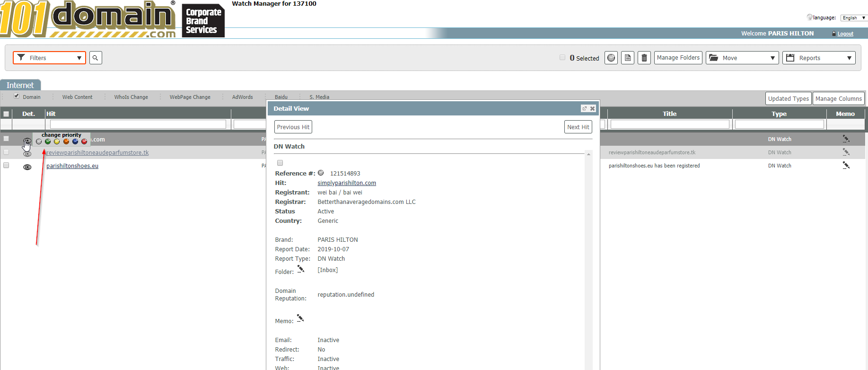This screenshot has width=868, height=370.
Task: Click the Folder edit pencil in Detail View
Action: tap(300, 269)
